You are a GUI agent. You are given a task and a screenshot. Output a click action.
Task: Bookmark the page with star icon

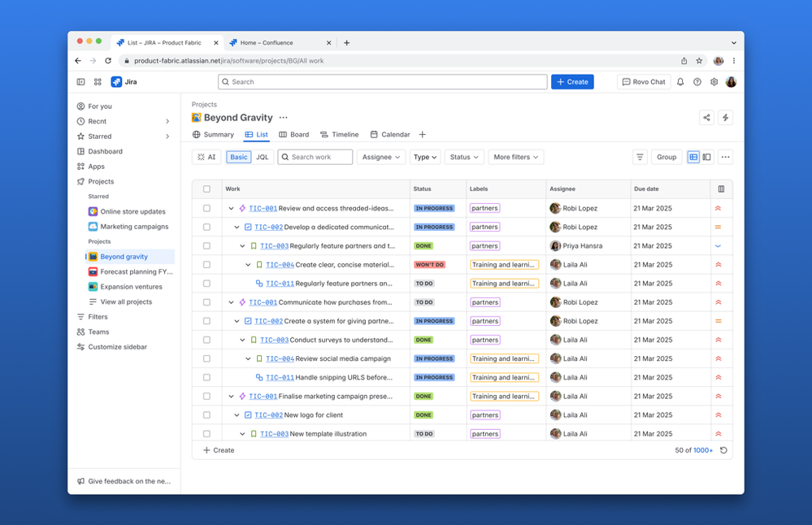pos(699,61)
